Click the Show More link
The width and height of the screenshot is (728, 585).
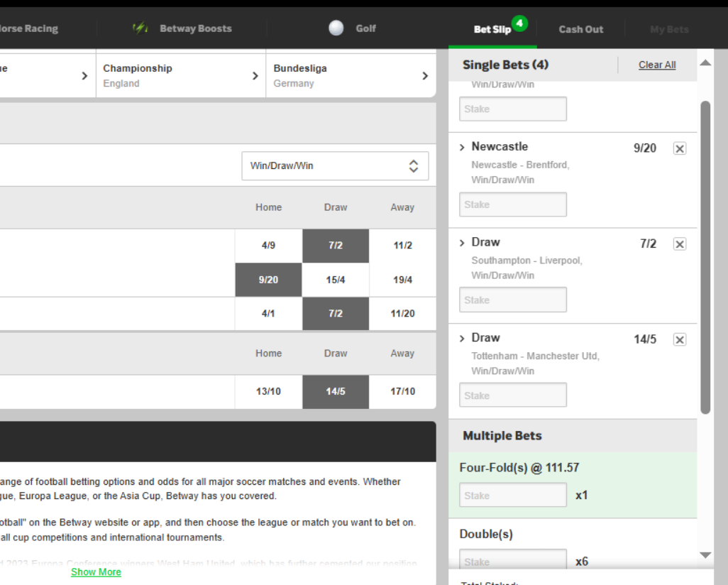[96, 572]
